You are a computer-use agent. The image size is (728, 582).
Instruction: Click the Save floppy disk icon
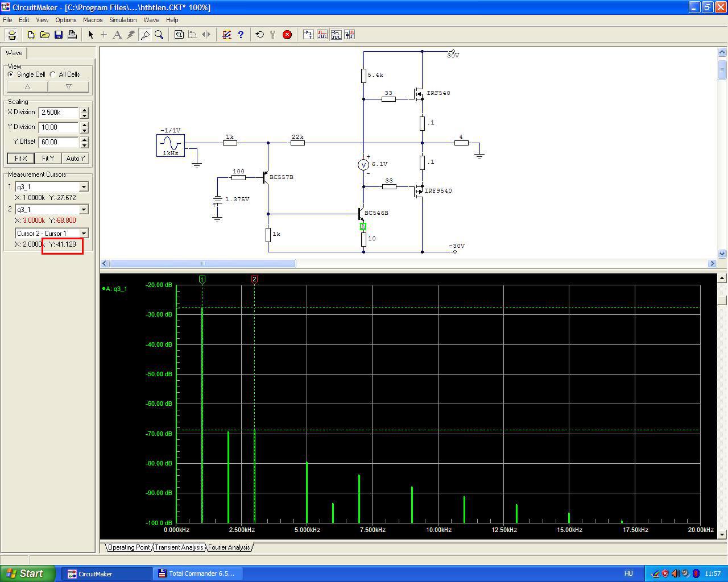coord(59,35)
